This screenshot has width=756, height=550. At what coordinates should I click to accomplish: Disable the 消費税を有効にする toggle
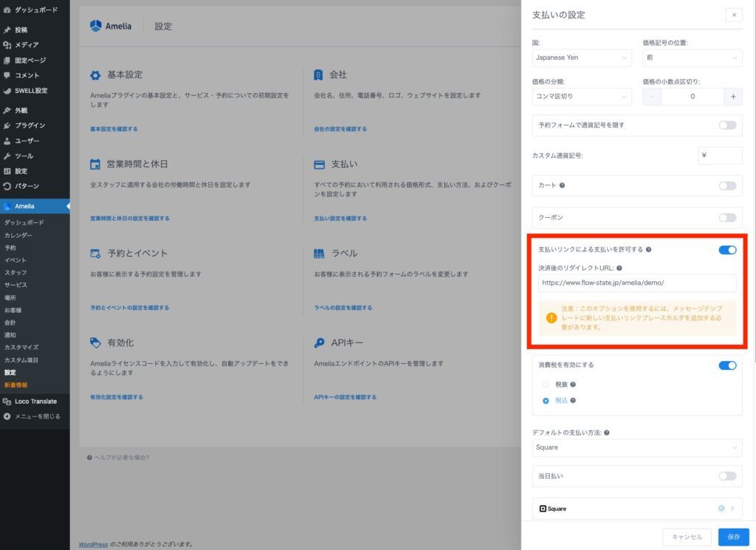pyautogui.click(x=727, y=365)
